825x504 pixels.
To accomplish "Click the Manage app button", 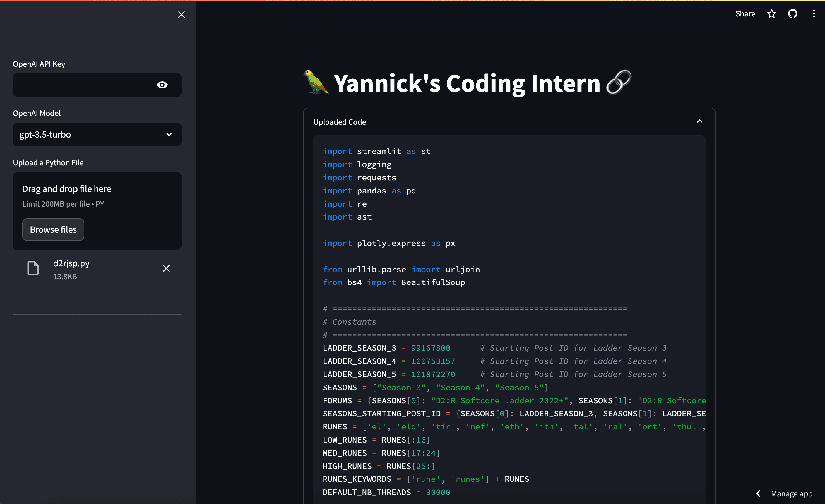I will point(792,494).
